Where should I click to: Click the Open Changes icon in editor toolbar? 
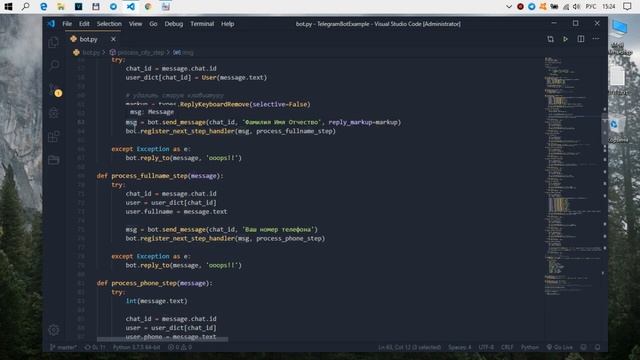[x=550, y=39]
